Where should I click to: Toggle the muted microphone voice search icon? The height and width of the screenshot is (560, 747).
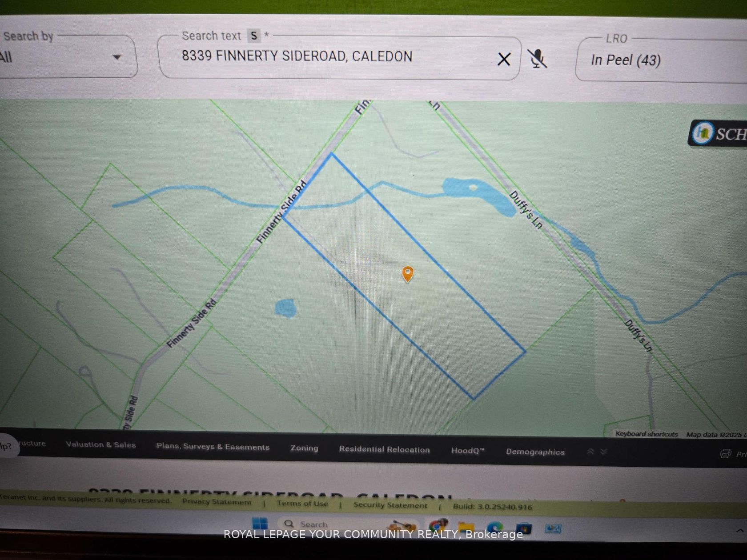tap(537, 59)
